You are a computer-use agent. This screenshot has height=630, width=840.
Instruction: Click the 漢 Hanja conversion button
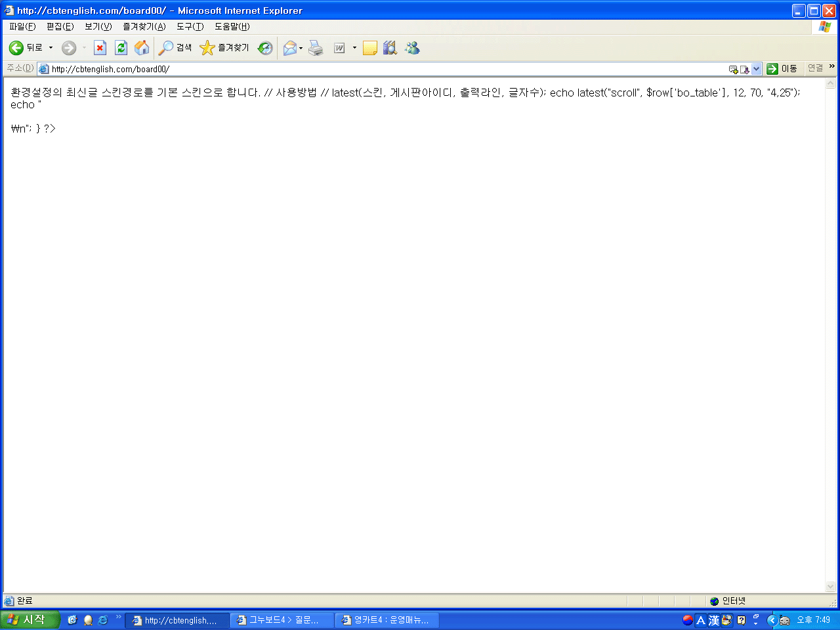(x=713, y=620)
